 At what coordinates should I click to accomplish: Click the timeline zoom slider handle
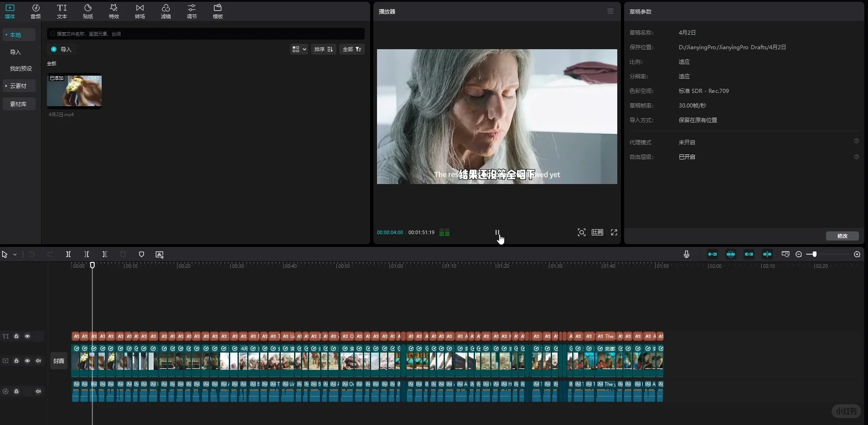[x=814, y=254]
